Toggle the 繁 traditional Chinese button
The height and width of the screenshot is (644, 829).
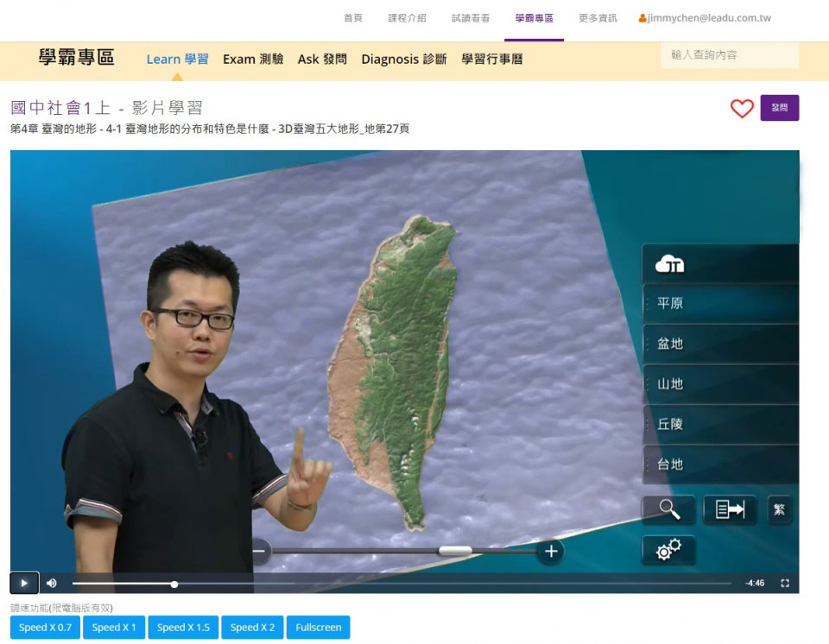pos(780,509)
